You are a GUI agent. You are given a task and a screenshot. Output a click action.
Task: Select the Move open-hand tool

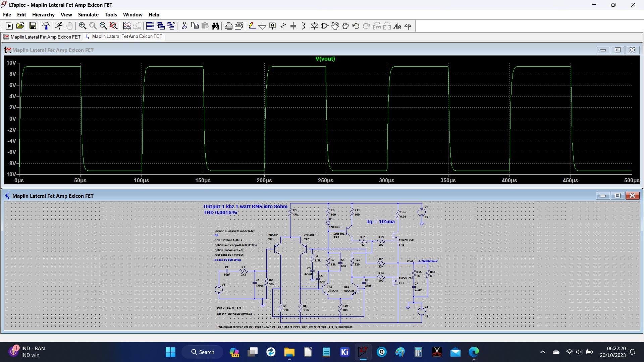click(x=335, y=26)
